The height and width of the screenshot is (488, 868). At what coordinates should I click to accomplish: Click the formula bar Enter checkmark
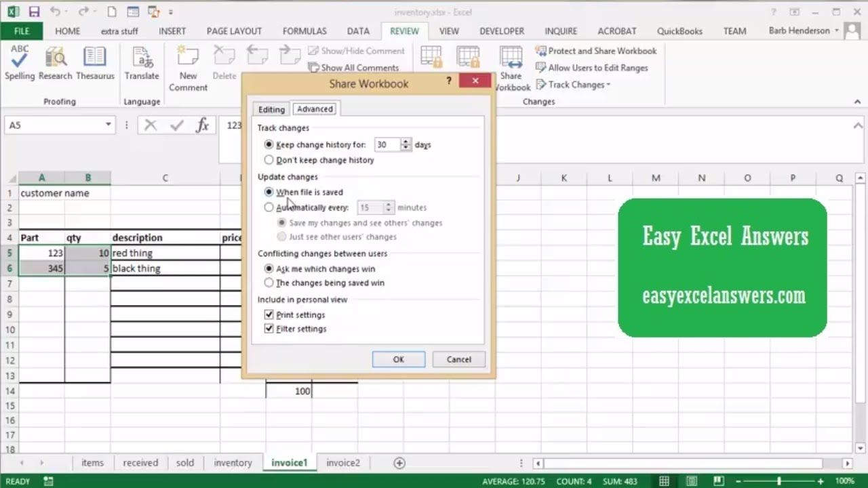(x=177, y=125)
